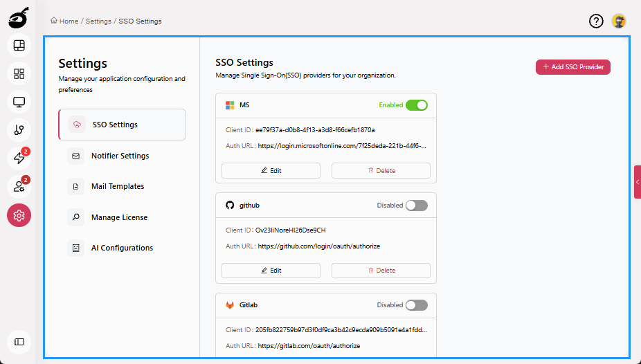Open the monitor icon in sidebar
641x364 pixels.
(x=19, y=102)
